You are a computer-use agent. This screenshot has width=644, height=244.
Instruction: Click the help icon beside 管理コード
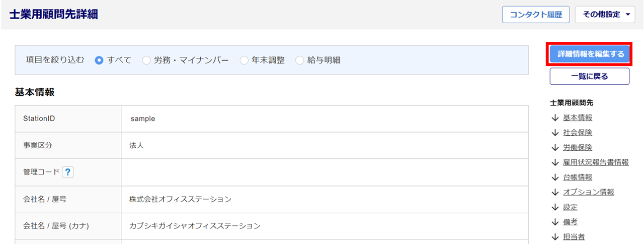coord(68,172)
